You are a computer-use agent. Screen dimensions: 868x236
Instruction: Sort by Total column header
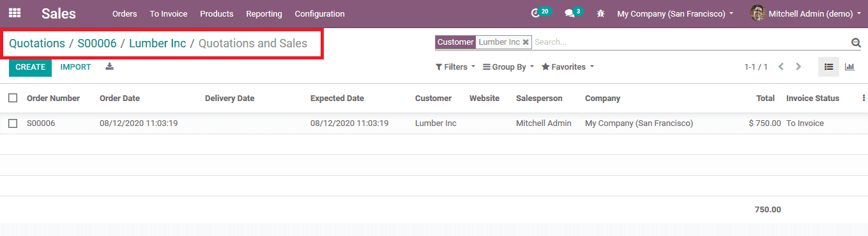point(765,98)
